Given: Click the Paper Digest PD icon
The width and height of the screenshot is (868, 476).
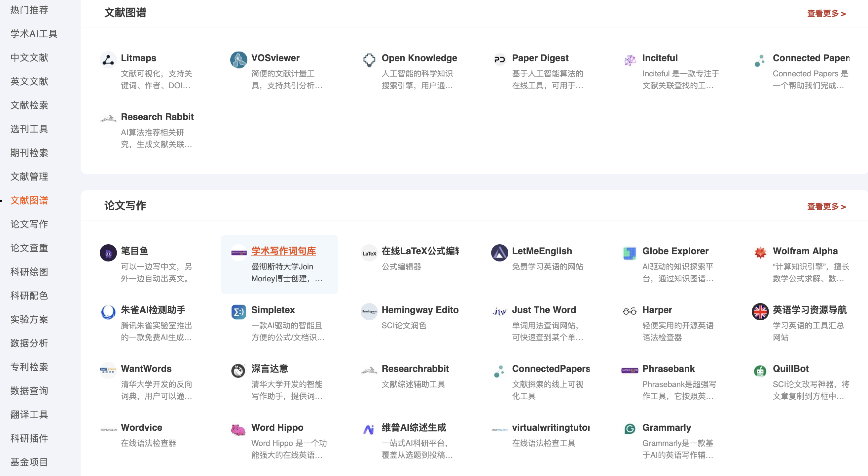Looking at the screenshot, I should [499, 60].
